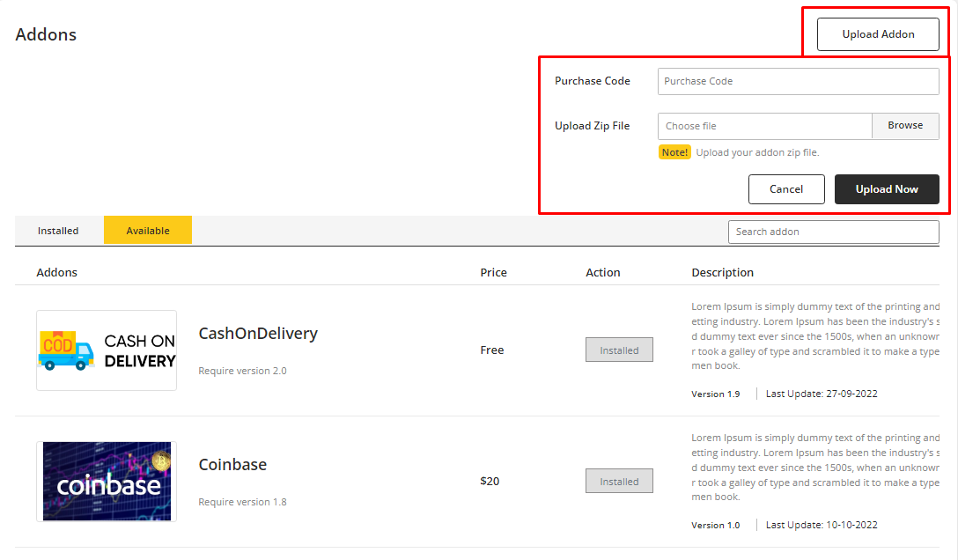
Task: Click the Coinbase addon title
Action: pyautogui.click(x=232, y=465)
